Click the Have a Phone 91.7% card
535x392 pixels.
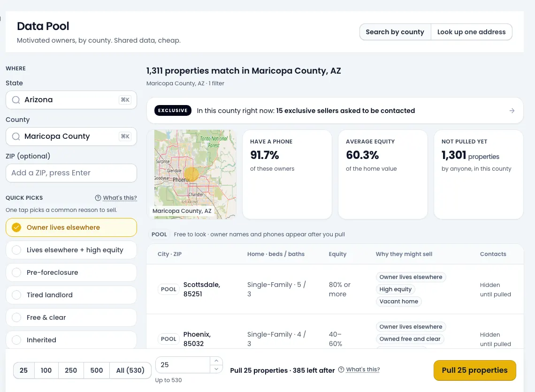[x=287, y=174]
